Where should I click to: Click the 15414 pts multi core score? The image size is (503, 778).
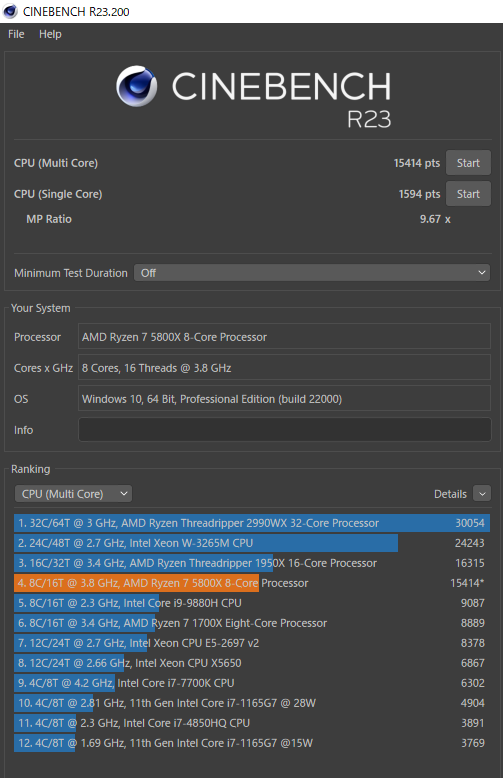[416, 163]
